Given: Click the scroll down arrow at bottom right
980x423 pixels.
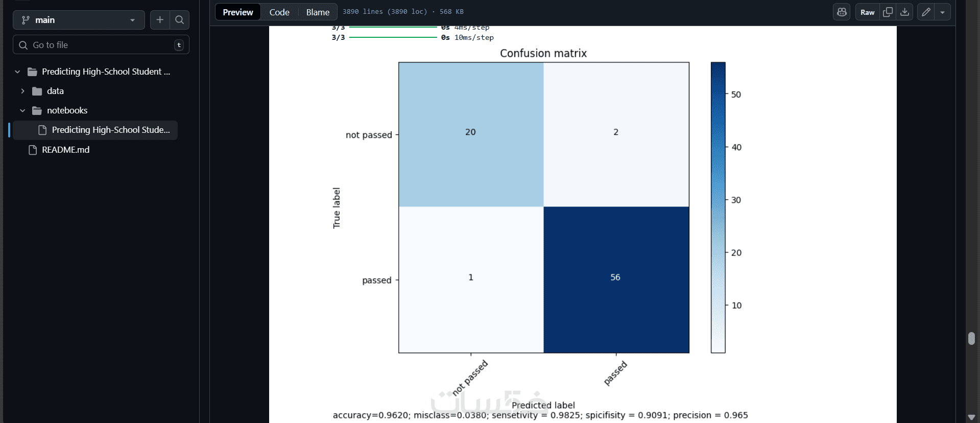Looking at the screenshot, I should [x=971, y=417].
